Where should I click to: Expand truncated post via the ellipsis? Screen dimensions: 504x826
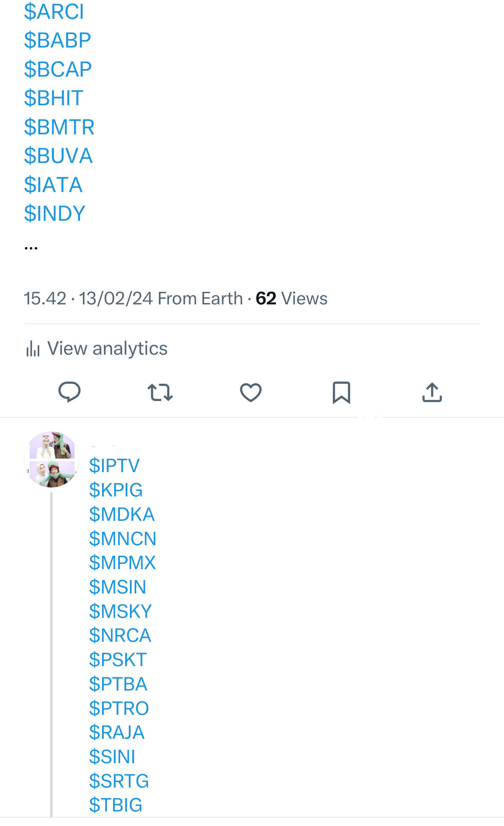31,248
